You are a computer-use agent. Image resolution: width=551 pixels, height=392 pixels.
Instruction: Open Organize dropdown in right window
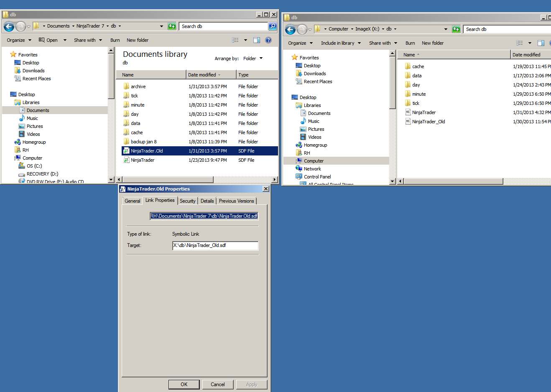coord(300,43)
